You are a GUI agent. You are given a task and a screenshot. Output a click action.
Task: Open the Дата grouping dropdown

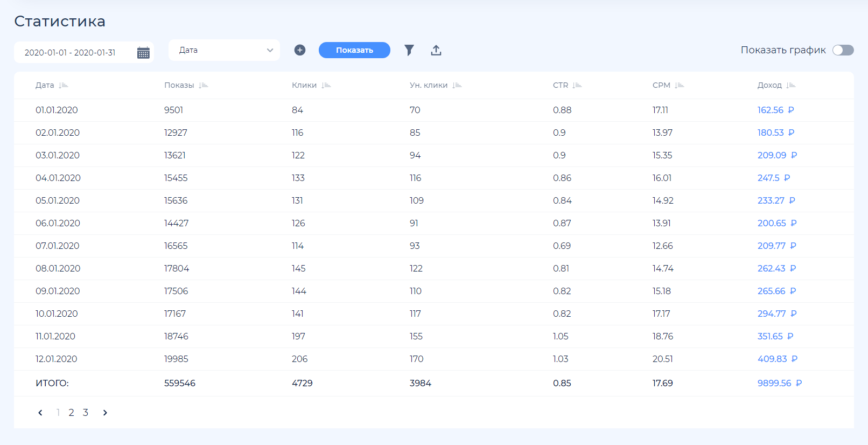(224, 50)
